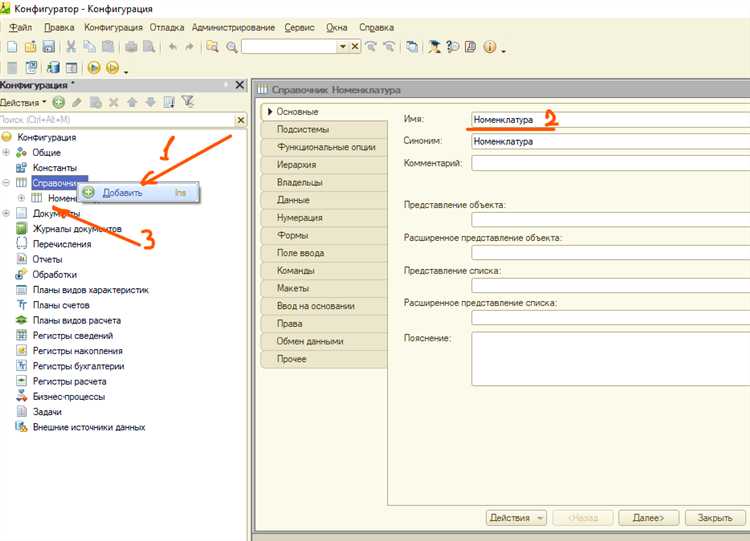Clear the toolbar search field with X
Image resolution: width=750 pixels, height=541 pixels.
click(x=355, y=46)
